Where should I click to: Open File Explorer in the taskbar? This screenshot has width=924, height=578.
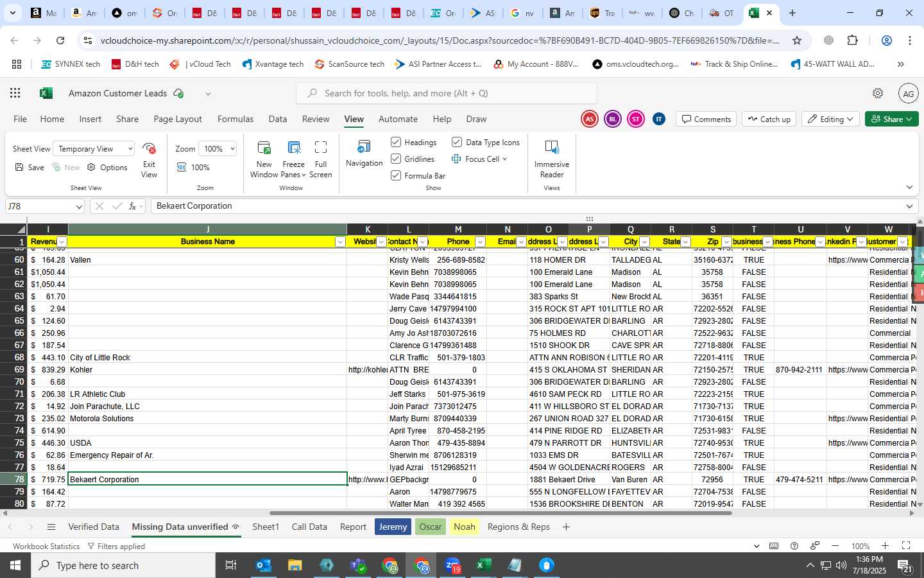tap(295, 565)
